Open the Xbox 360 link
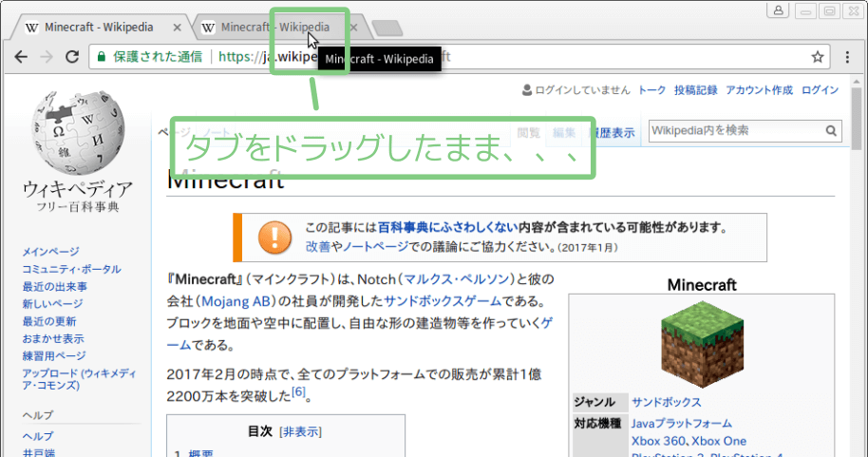 pos(658,441)
